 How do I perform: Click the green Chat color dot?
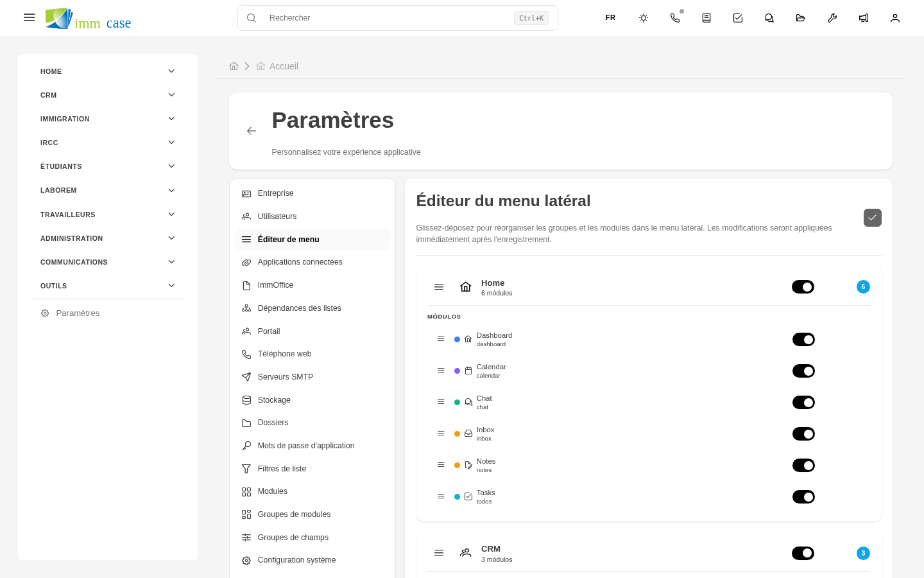457,402
